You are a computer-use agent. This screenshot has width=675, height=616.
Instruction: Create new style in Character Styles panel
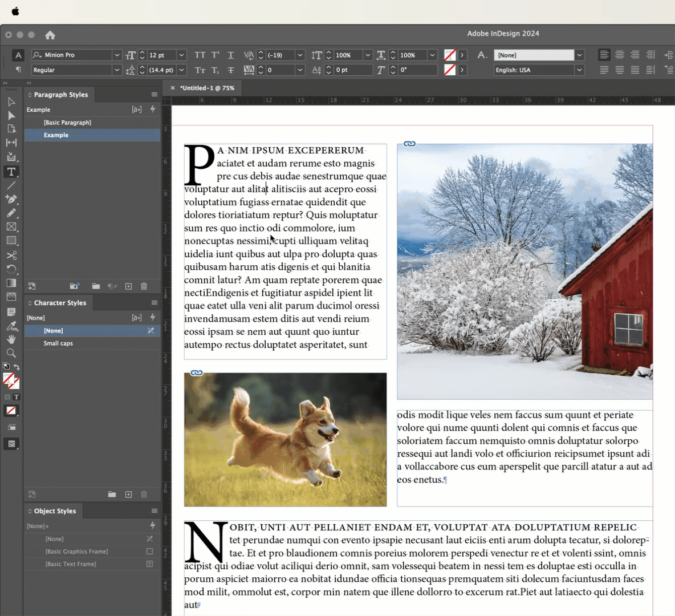pos(128,495)
